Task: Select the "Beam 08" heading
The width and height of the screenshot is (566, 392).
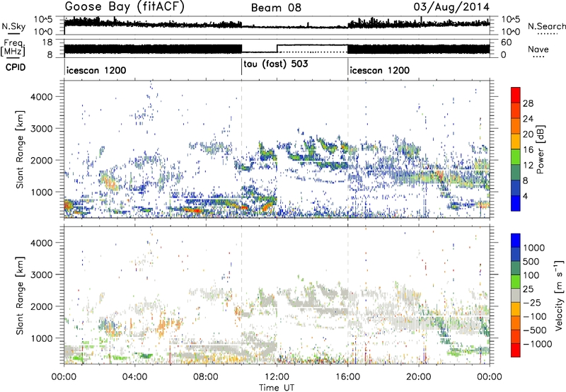Action: (276, 8)
